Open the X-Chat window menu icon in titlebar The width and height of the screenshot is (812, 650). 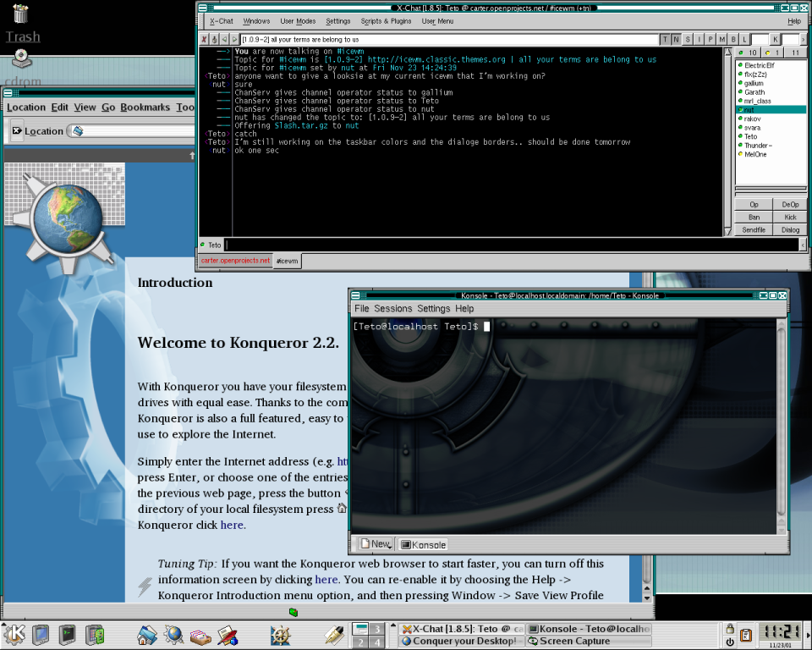pyautogui.click(x=203, y=8)
